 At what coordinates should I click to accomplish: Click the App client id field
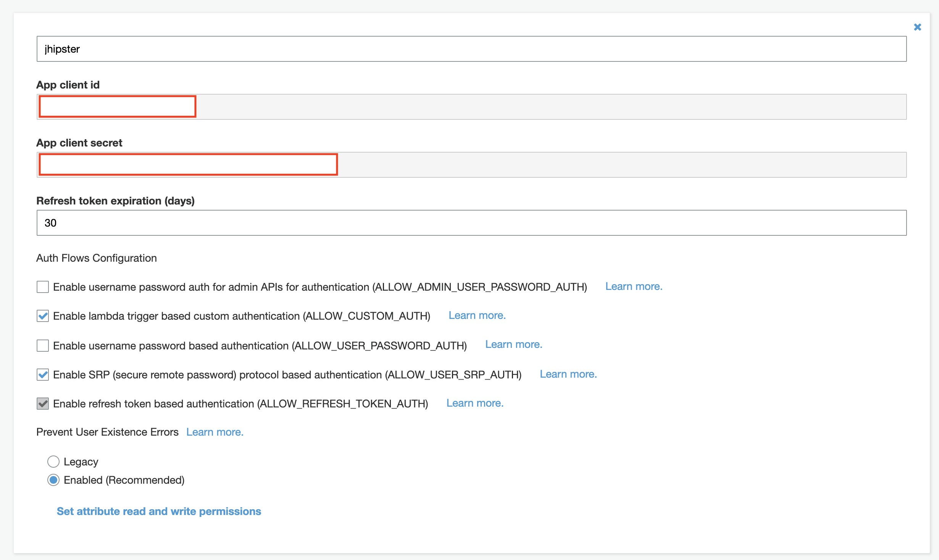coord(471,107)
